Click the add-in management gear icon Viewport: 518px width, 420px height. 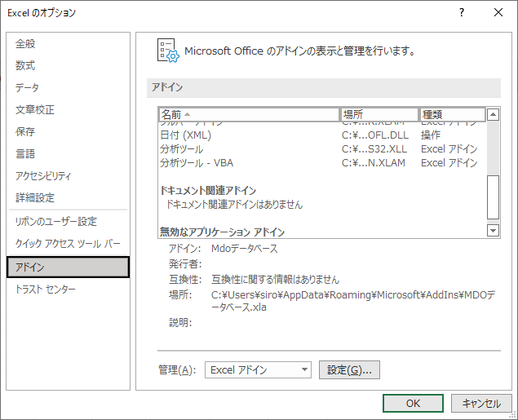(x=168, y=51)
